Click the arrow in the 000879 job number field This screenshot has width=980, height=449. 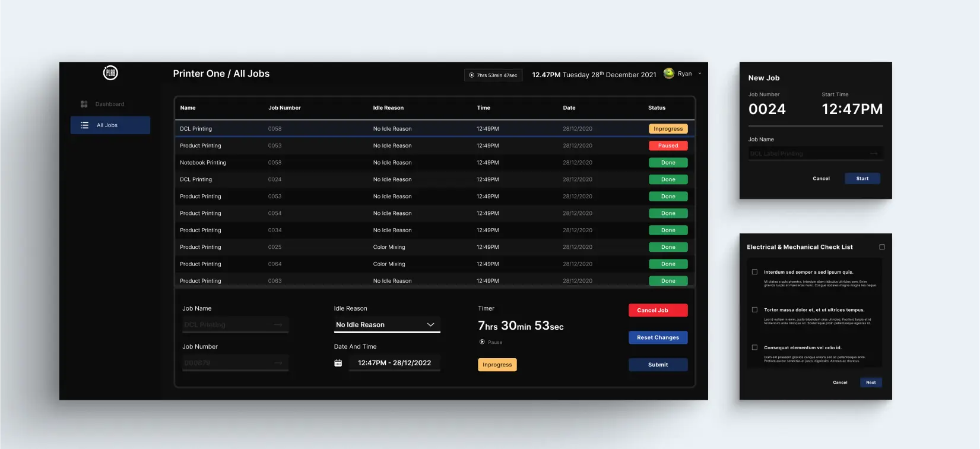coord(278,363)
